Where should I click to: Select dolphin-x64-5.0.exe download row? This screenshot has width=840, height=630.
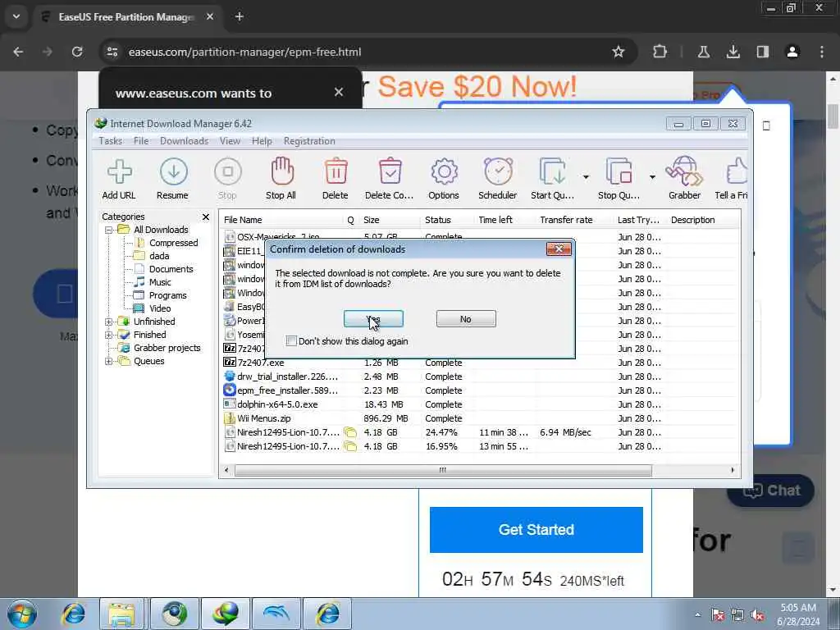(479, 404)
